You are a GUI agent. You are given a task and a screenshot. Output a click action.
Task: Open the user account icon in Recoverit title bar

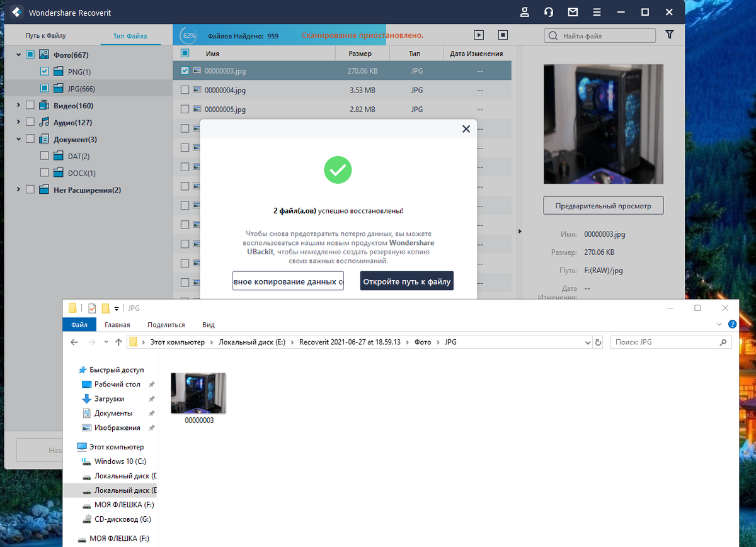(525, 13)
